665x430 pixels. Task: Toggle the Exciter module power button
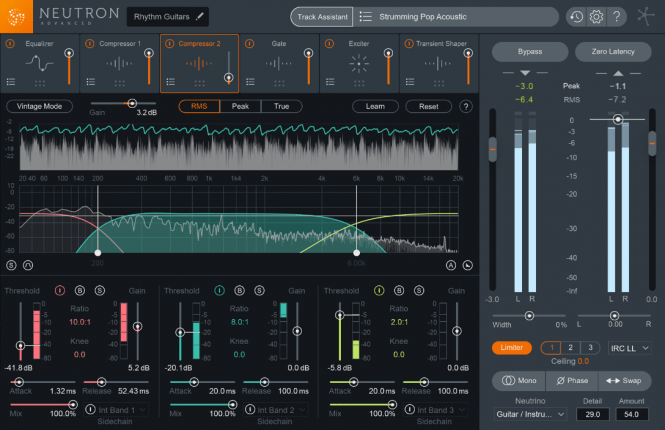tap(329, 44)
